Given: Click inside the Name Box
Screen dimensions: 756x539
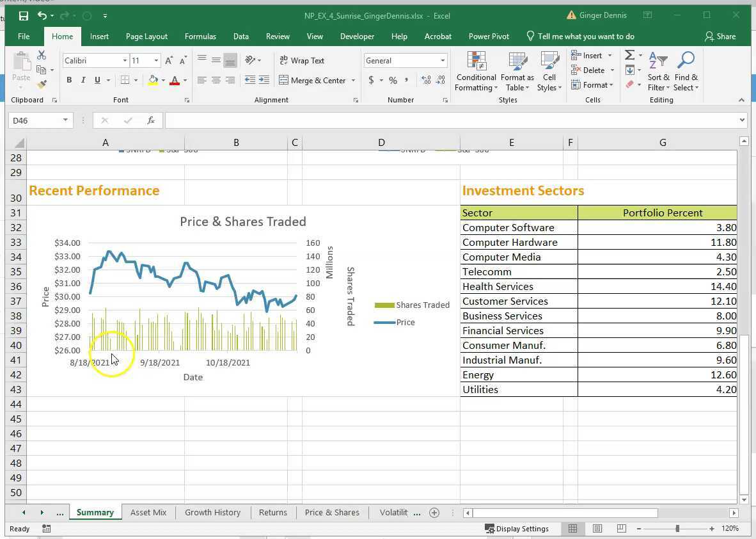Looking at the screenshot, I should pyautogui.click(x=35, y=120).
